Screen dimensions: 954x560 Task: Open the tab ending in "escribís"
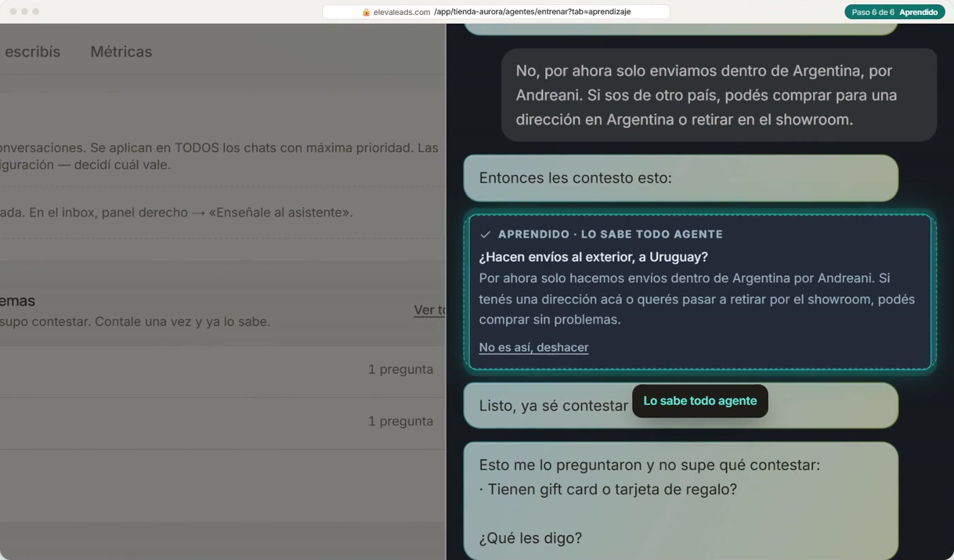(31, 52)
